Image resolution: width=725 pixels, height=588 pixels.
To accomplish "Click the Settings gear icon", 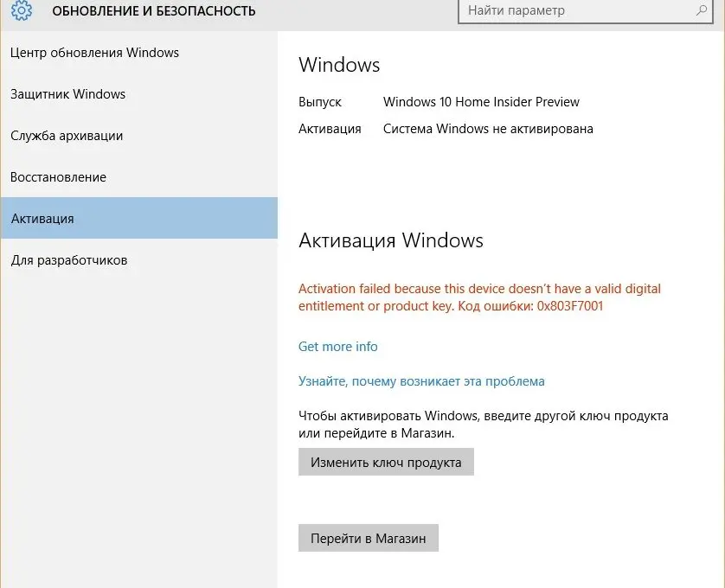I will (22, 10).
